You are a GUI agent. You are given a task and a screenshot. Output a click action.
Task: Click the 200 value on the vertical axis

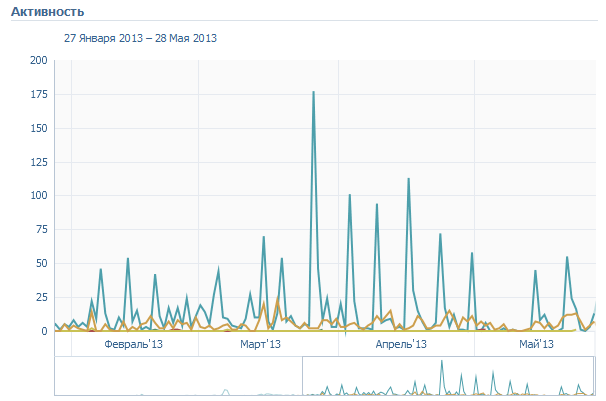point(39,61)
